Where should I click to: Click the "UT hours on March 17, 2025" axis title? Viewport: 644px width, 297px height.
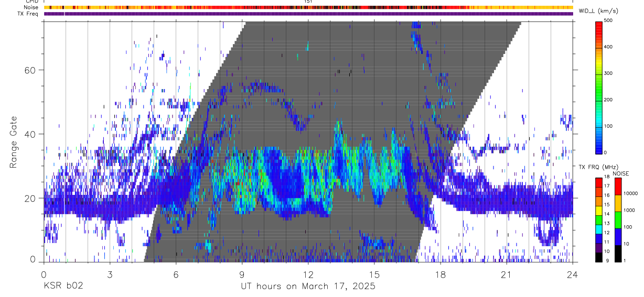[308, 287]
